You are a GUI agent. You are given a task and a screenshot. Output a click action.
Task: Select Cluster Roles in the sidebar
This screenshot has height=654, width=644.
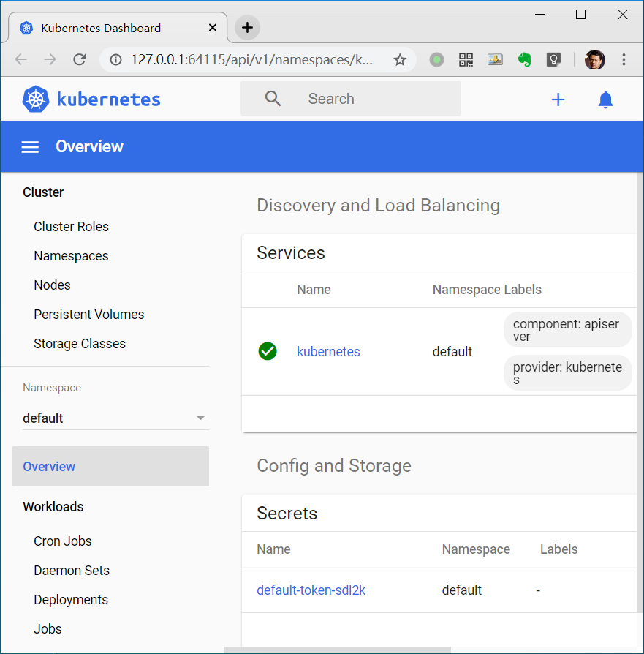click(71, 227)
